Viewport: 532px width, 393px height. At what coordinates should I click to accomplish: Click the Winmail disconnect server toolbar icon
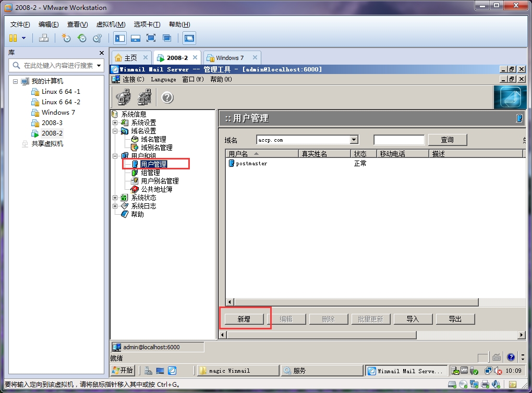point(144,97)
